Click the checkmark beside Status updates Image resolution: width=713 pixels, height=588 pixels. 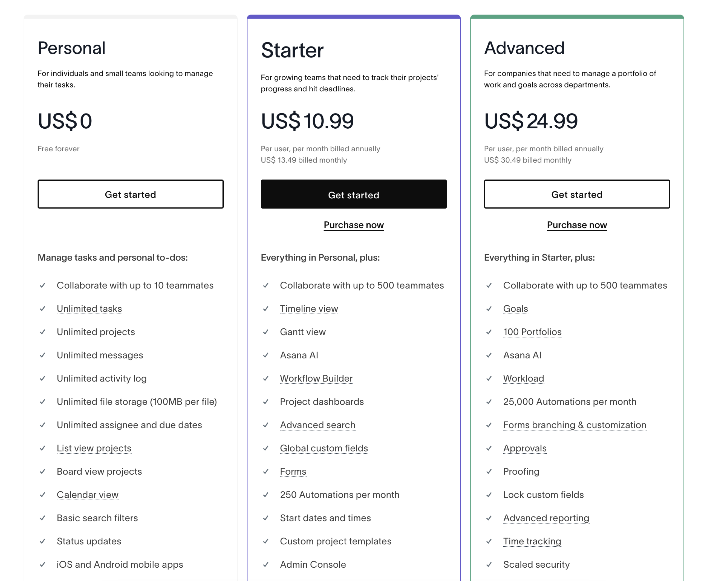click(43, 541)
